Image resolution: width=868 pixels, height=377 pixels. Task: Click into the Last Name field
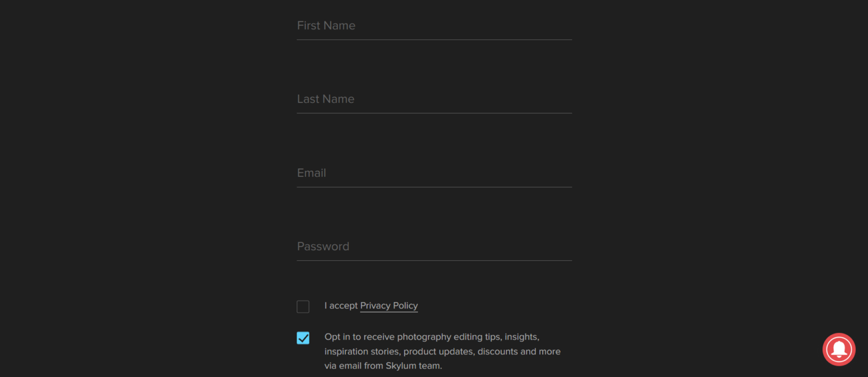pos(434,99)
